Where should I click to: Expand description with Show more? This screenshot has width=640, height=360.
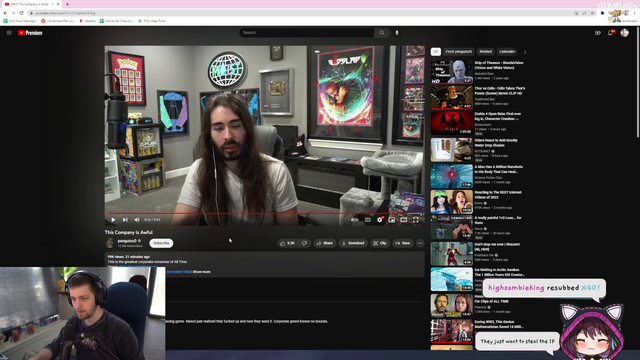tap(202, 272)
